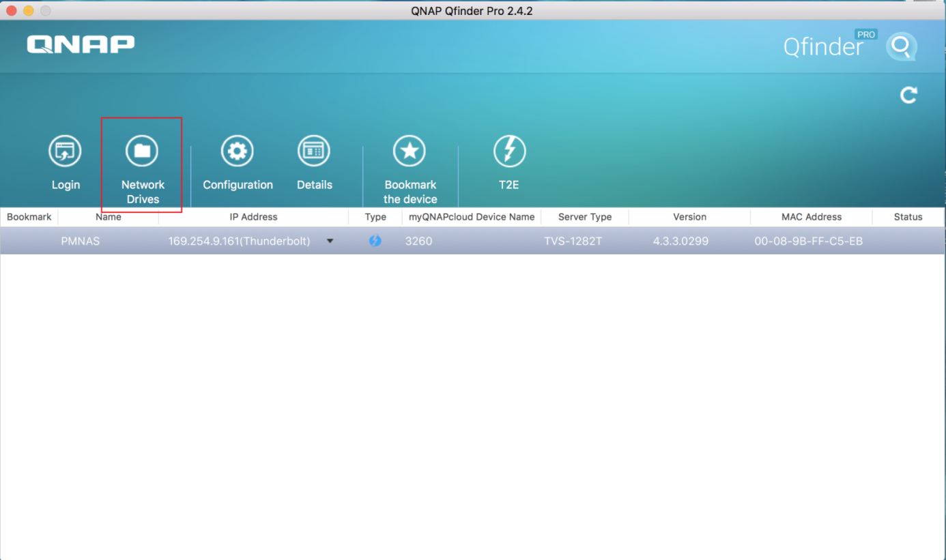Refresh the device list

pyautogui.click(x=908, y=95)
